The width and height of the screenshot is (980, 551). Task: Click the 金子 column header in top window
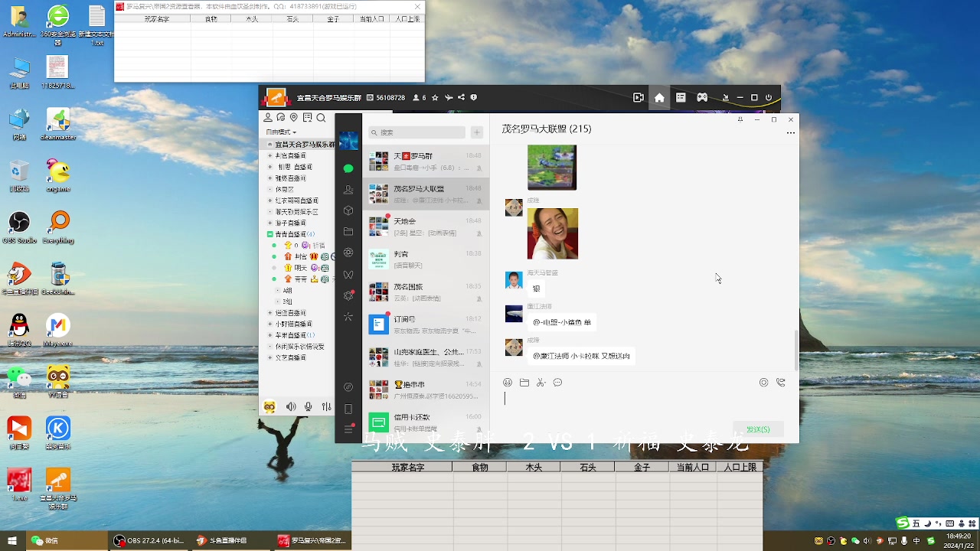pyautogui.click(x=333, y=19)
